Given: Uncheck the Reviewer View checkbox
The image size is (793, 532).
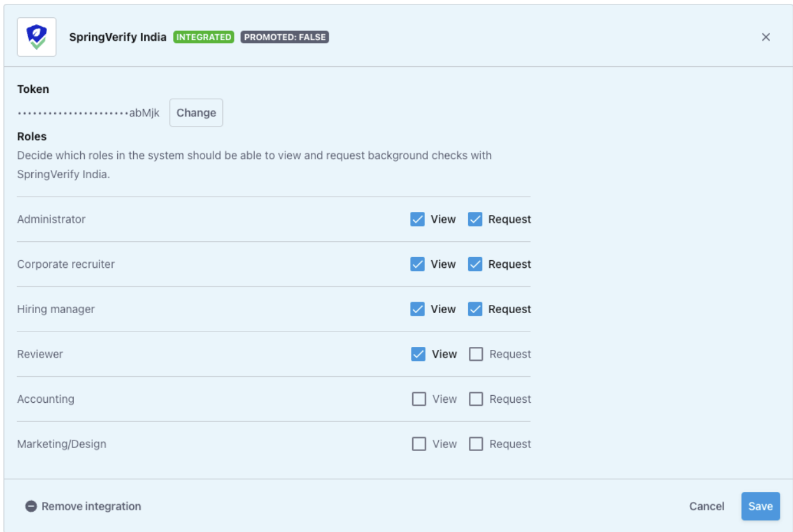Looking at the screenshot, I should pyautogui.click(x=418, y=354).
